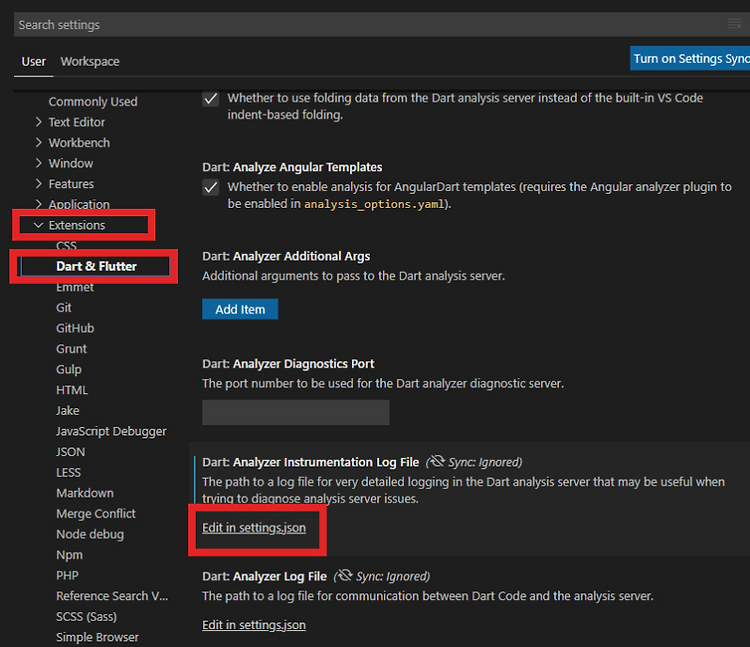Select SCSS (Sass) extension settings
This screenshot has height=647, width=750.
coord(86,616)
